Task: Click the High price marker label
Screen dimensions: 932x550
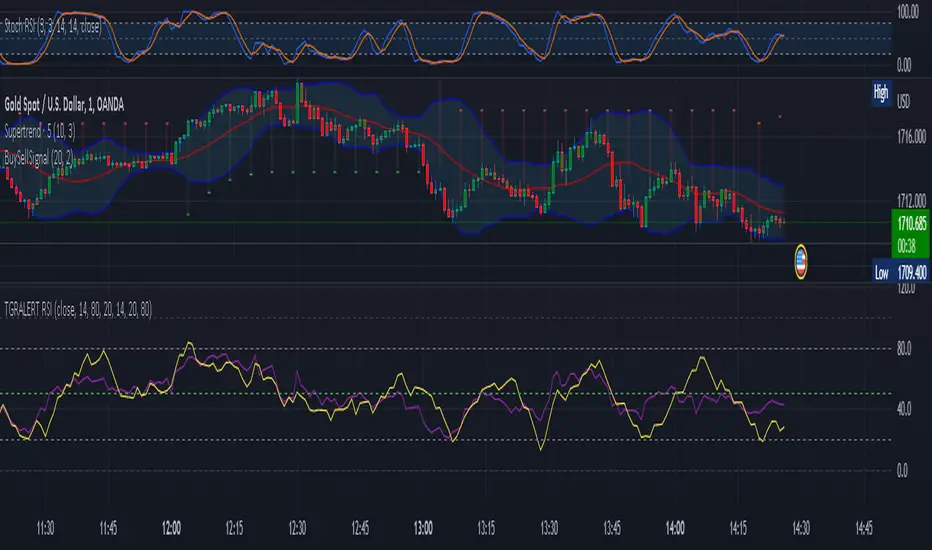Action: (x=880, y=92)
